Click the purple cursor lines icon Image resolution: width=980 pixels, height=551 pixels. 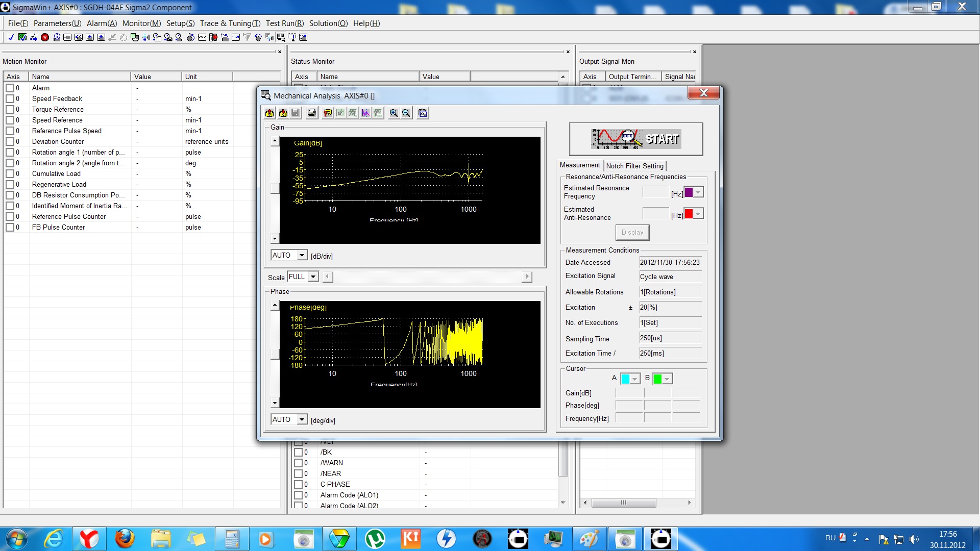[x=365, y=113]
